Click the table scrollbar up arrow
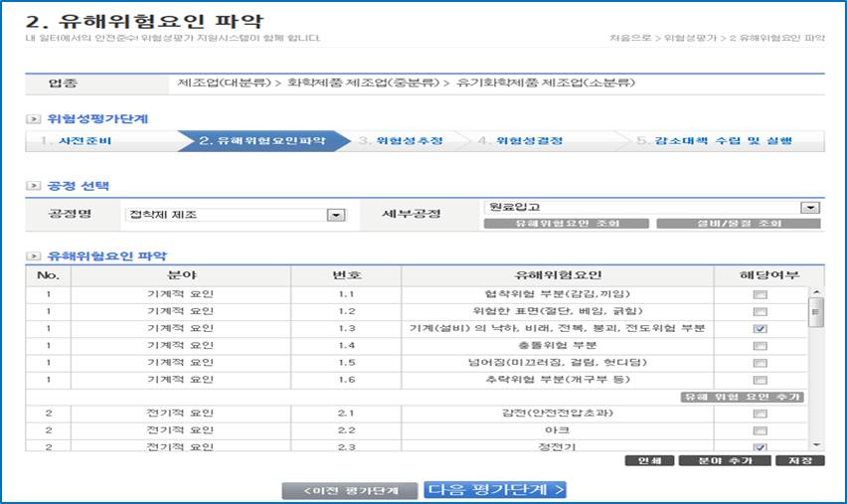 click(816, 292)
